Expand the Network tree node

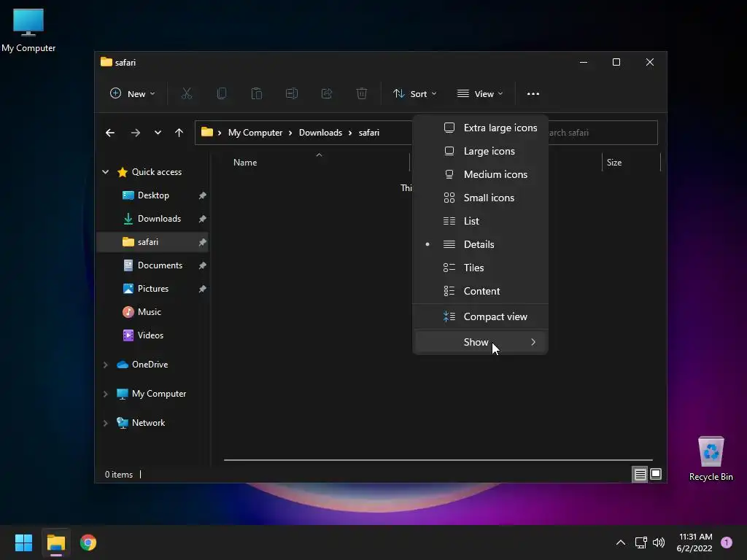pyautogui.click(x=105, y=423)
